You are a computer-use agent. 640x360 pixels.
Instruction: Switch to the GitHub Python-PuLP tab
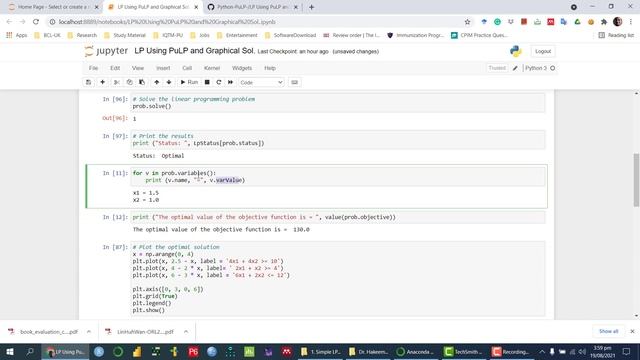[253, 7]
